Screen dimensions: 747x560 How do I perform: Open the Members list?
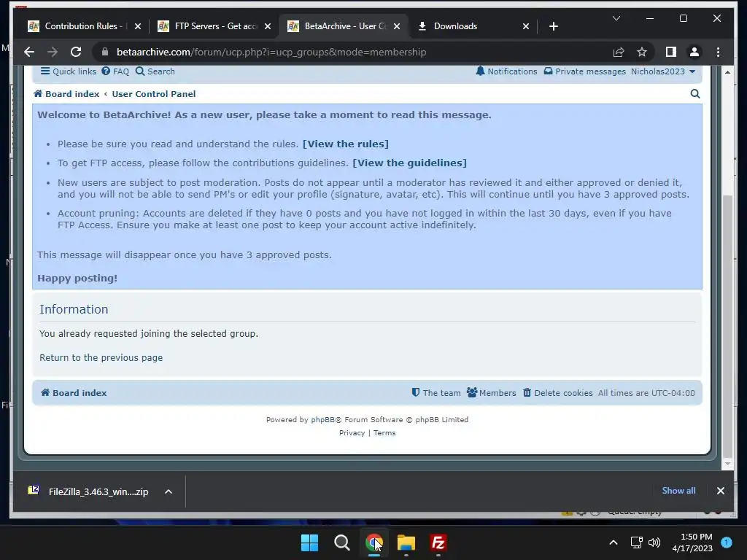(x=491, y=393)
